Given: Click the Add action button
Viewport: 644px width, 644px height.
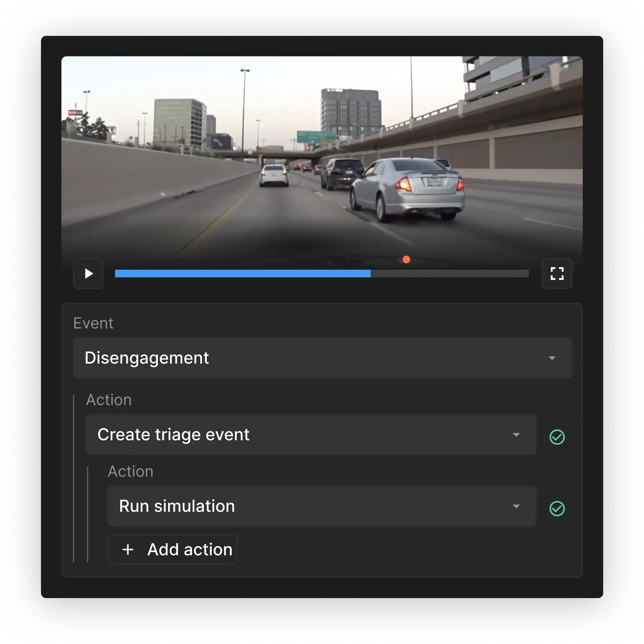Looking at the screenshot, I should pos(173,550).
